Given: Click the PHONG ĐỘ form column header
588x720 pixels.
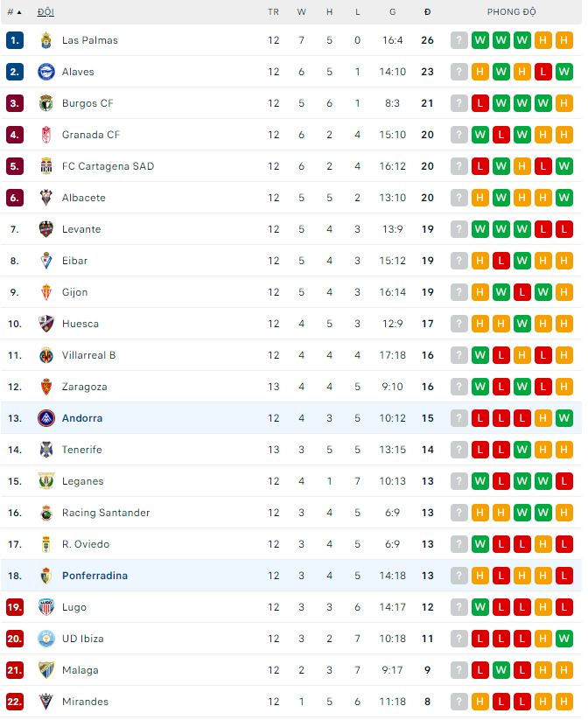Looking at the screenshot, I should click(x=512, y=12).
